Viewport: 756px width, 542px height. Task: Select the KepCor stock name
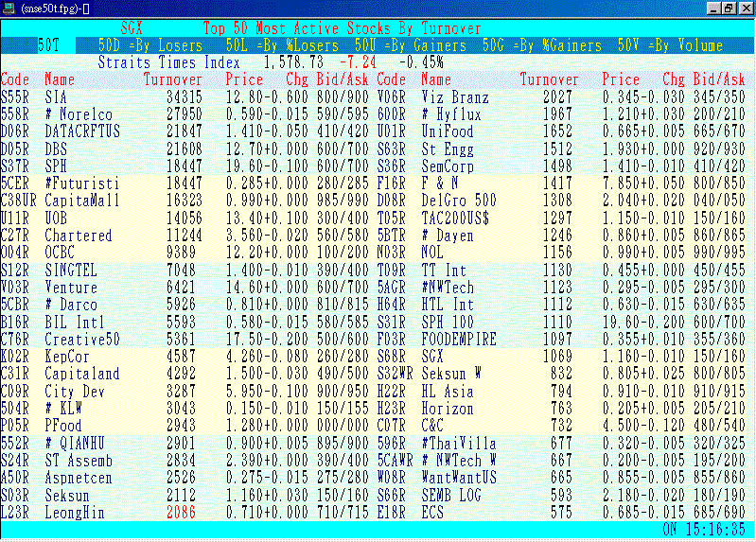click(x=67, y=357)
